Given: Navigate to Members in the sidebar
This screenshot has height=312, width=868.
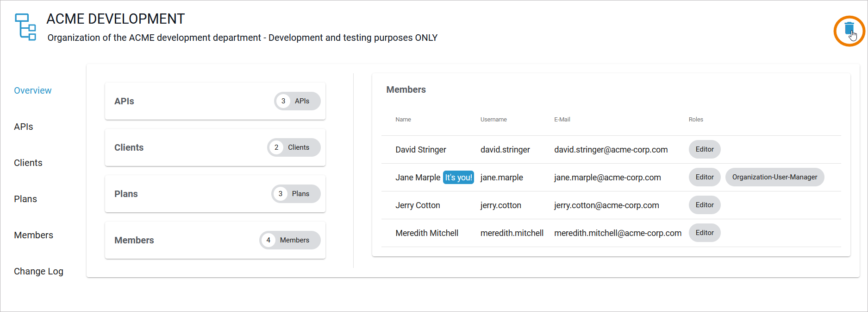Looking at the screenshot, I should click(x=33, y=235).
